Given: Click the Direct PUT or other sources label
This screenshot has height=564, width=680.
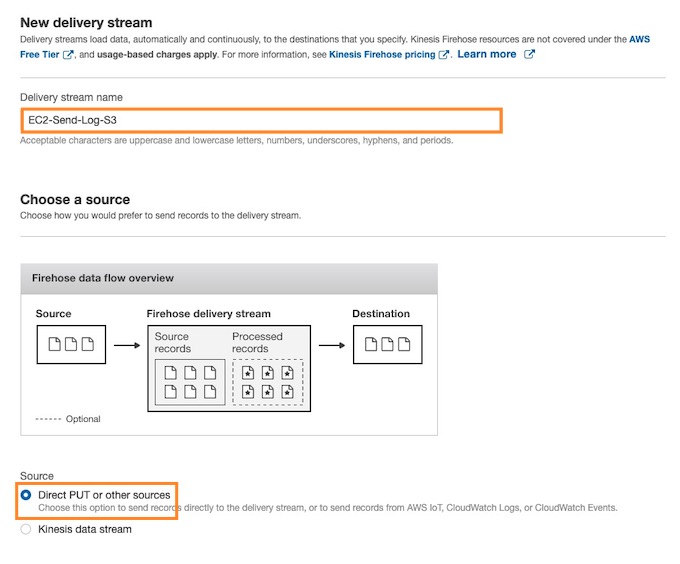Looking at the screenshot, I should coord(104,495).
